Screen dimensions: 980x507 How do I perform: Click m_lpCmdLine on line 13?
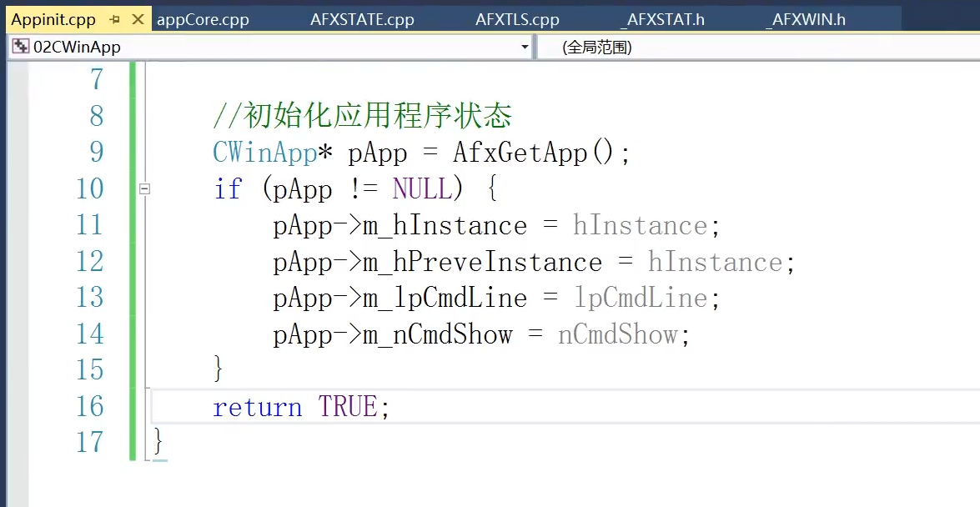point(445,298)
